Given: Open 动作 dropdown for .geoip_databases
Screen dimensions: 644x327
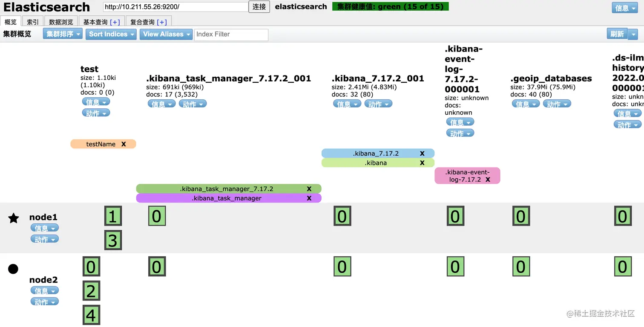Looking at the screenshot, I should [x=557, y=104].
